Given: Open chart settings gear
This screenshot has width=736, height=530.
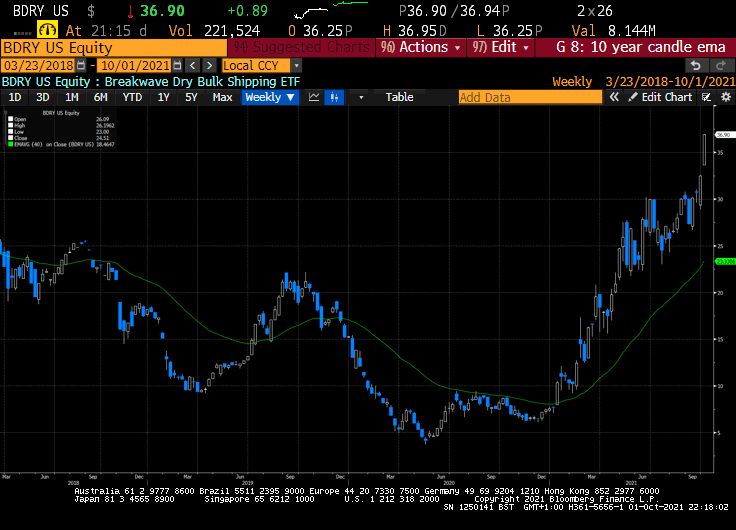Looking at the screenshot, I should pyautogui.click(x=726, y=97).
